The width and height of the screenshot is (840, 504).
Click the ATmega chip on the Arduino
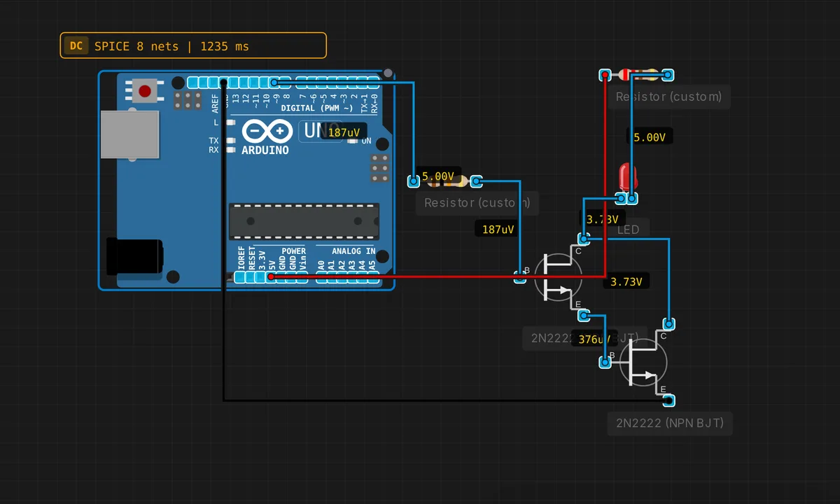tap(304, 221)
